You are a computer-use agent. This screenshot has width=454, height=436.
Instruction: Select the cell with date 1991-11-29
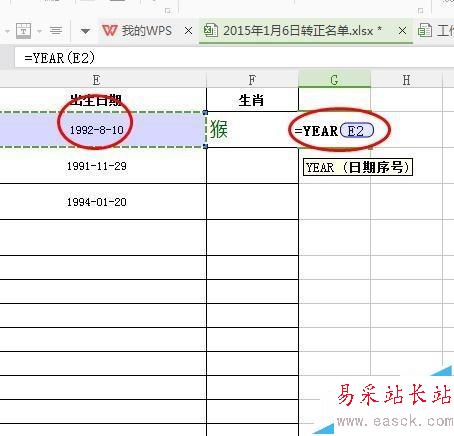tap(103, 166)
